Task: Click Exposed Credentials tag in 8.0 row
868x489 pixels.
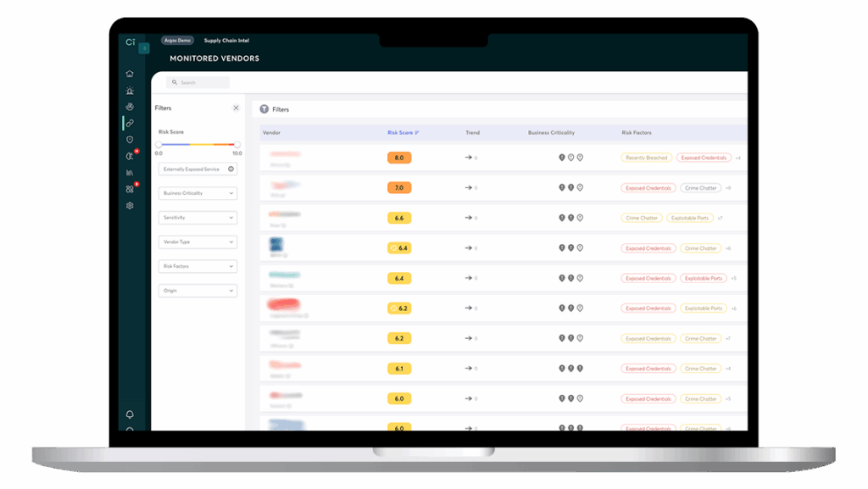Action: tap(704, 158)
